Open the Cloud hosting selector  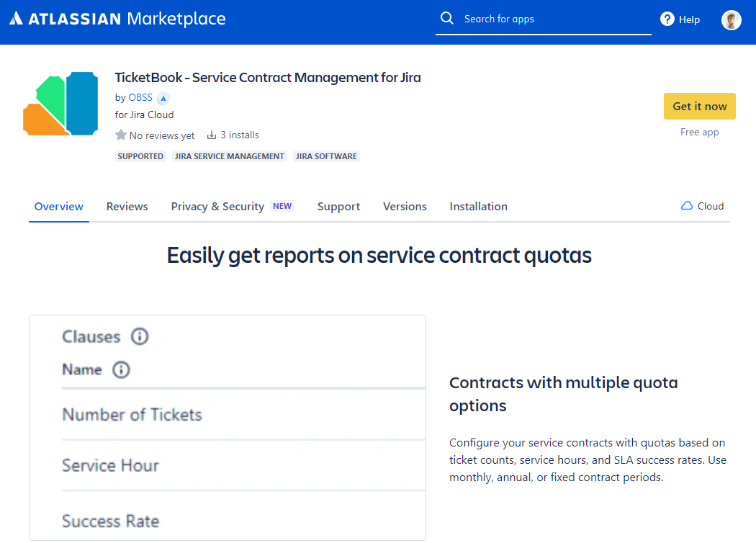[702, 206]
